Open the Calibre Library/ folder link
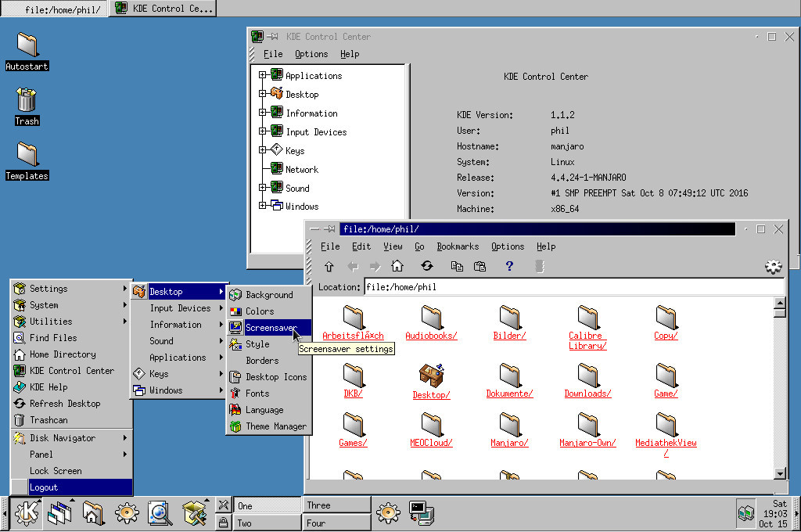The width and height of the screenshot is (801, 532). point(587,341)
